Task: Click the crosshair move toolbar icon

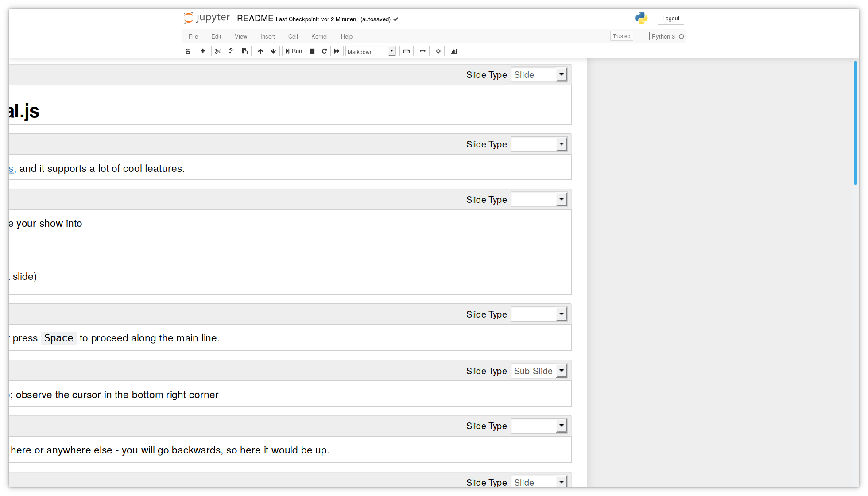Action: coord(438,51)
